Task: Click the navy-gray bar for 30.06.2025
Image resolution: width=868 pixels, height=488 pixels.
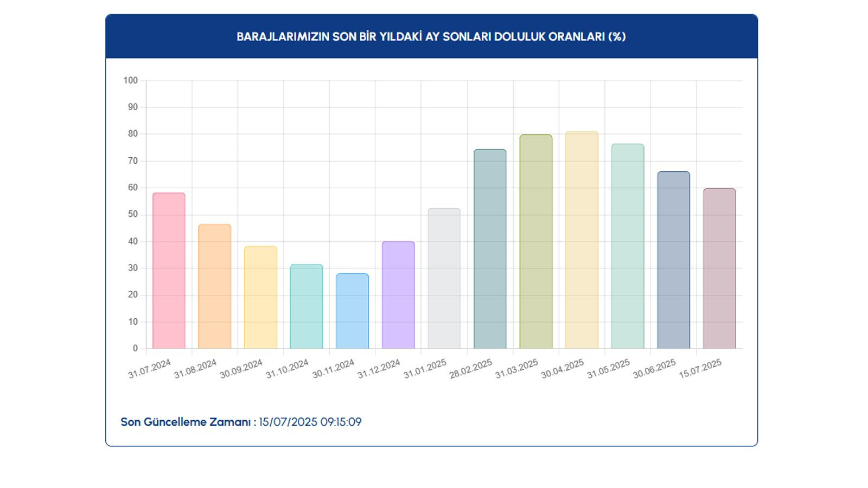Action: click(x=674, y=260)
